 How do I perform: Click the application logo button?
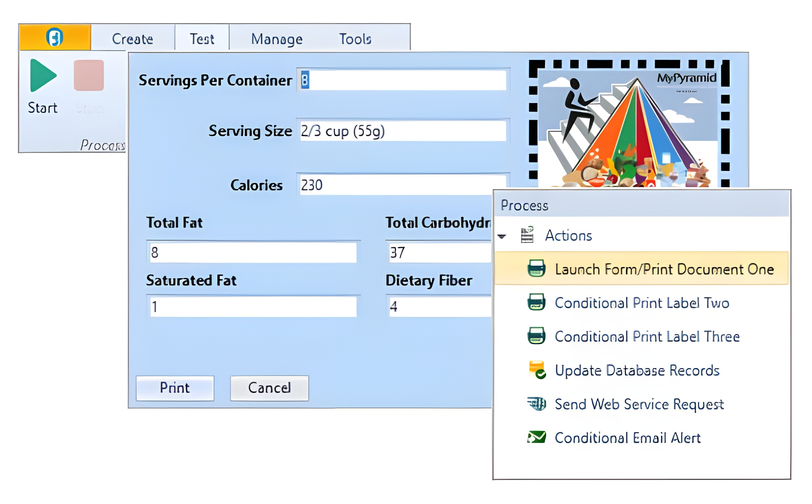55,37
